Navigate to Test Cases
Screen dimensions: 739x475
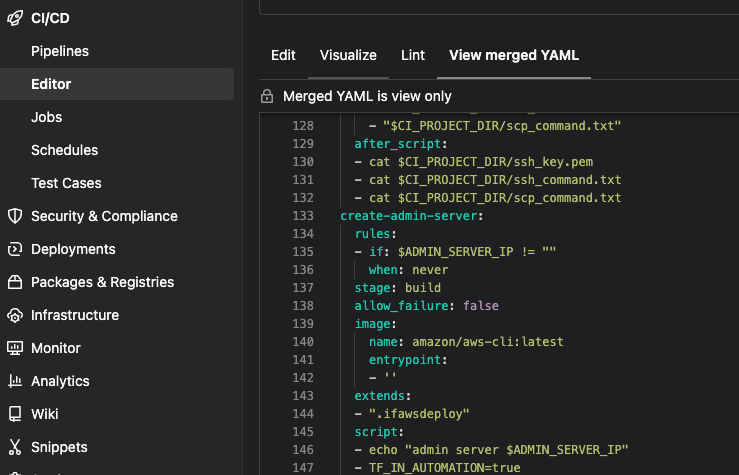coord(66,183)
